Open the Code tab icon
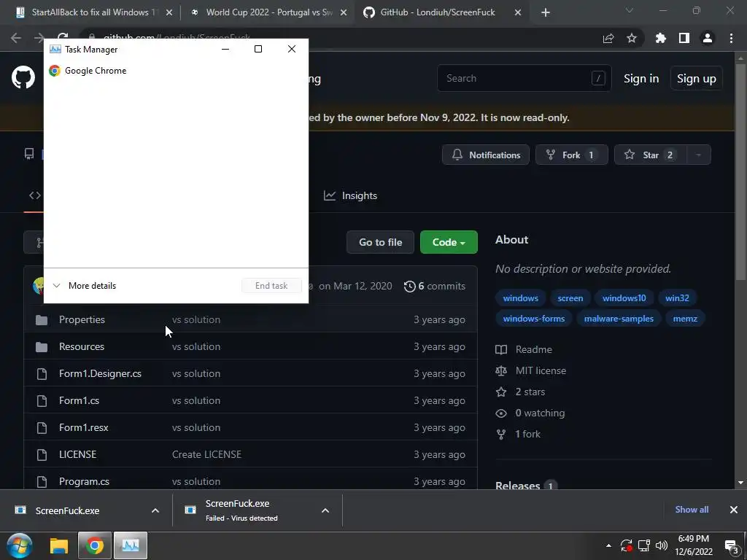Viewport: 747px width, 560px height. click(x=35, y=195)
